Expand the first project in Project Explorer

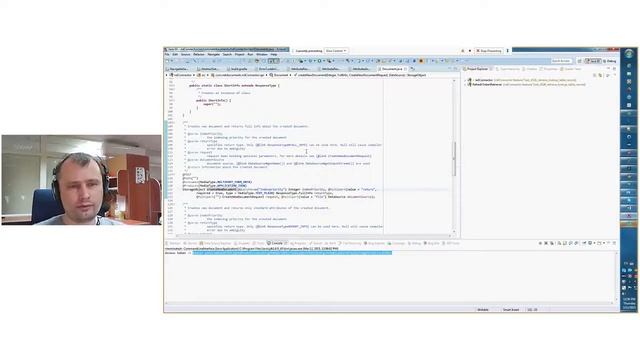pos(465,80)
